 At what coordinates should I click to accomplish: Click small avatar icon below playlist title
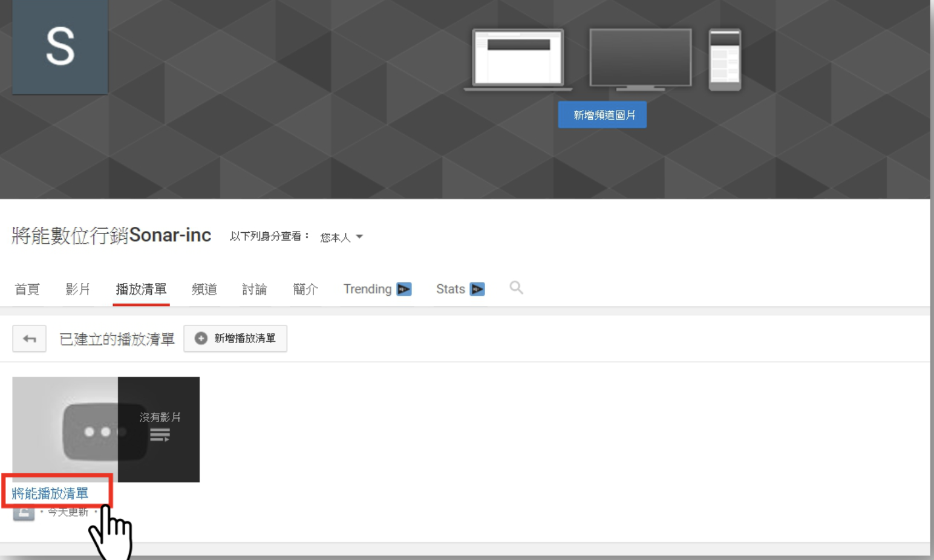tap(24, 513)
